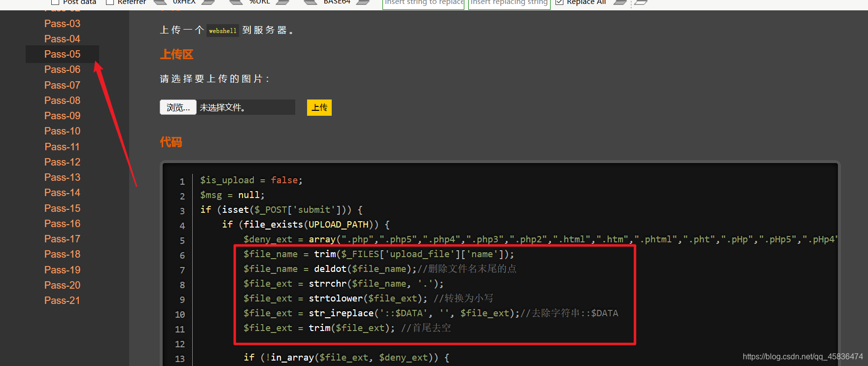This screenshot has width=868, height=366.
Task: Click the file_exists(UPLOAD_PATH) code line
Action: [x=306, y=225]
